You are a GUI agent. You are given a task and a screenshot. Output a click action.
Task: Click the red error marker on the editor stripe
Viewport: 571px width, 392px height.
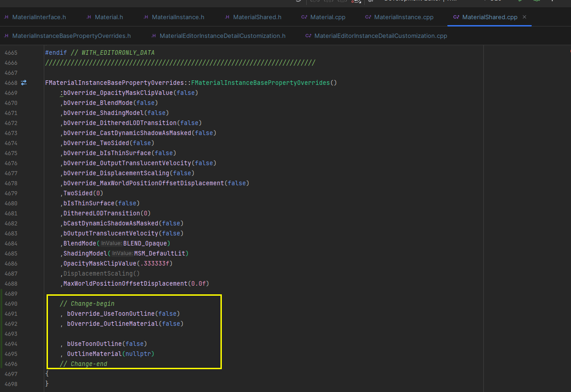[x=569, y=52]
